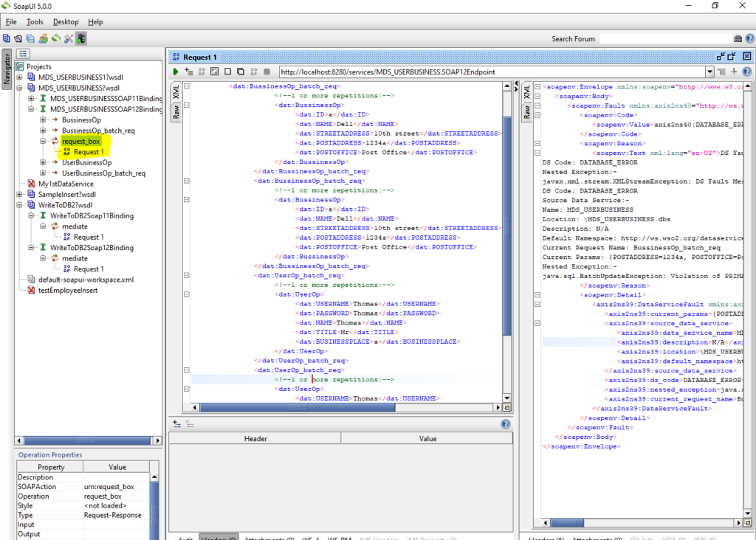Select default-soapui-workspace.xml tree item
The width and height of the screenshot is (756, 540).
click(x=86, y=280)
